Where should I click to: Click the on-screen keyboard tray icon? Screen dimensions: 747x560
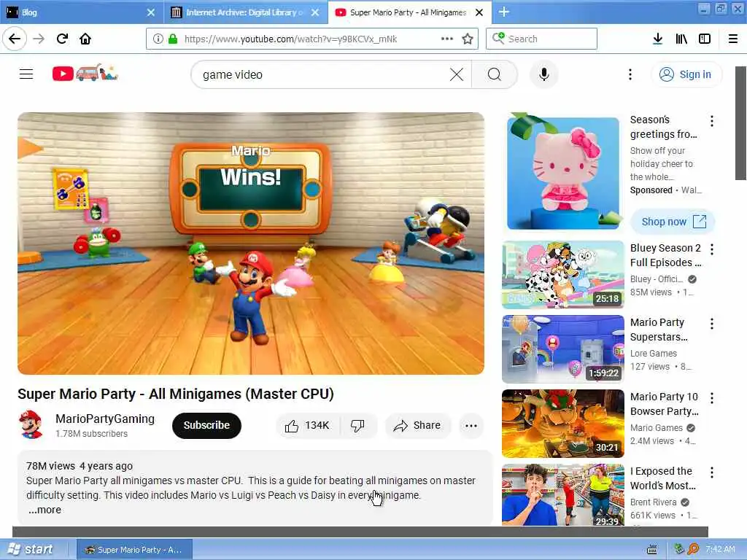click(x=652, y=550)
